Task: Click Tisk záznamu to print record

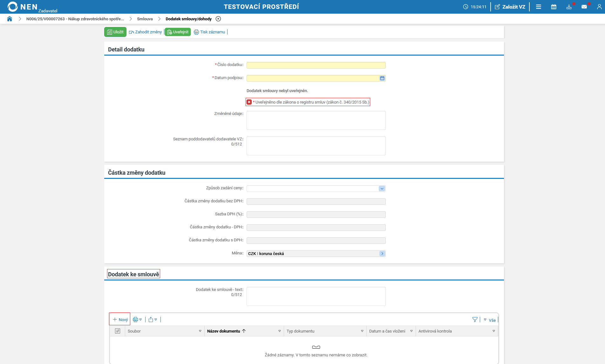Action: pyautogui.click(x=209, y=32)
